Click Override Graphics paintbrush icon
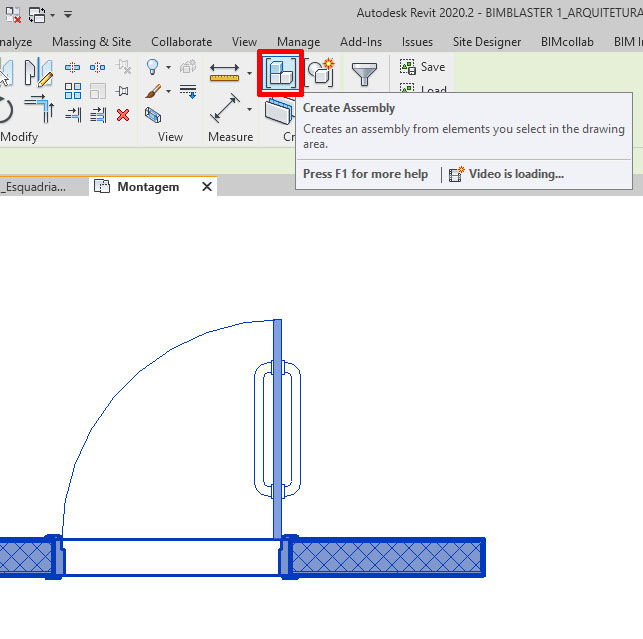Image resolution: width=643 pixels, height=639 pixels. tap(153, 91)
